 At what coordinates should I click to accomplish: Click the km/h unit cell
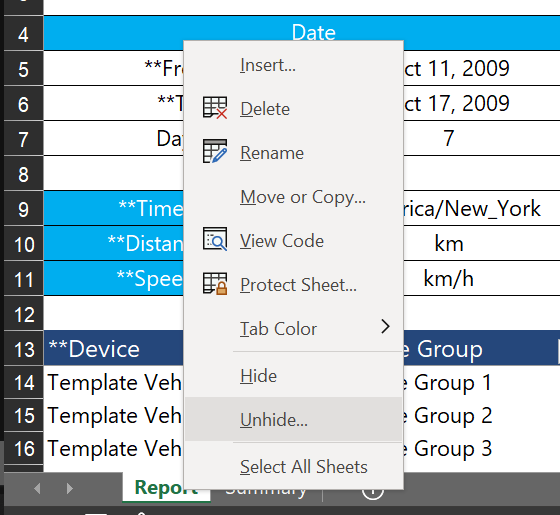tap(482, 278)
